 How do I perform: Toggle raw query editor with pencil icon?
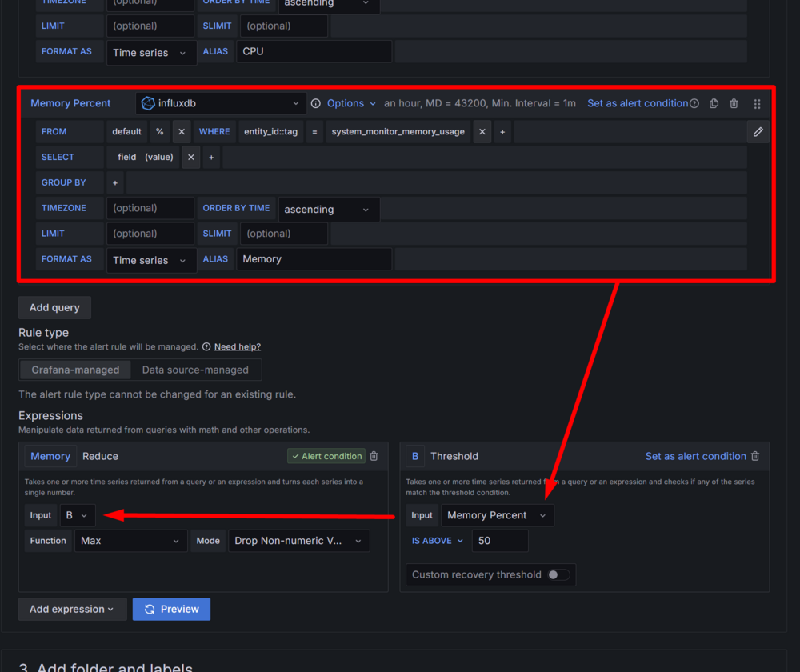click(758, 132)
